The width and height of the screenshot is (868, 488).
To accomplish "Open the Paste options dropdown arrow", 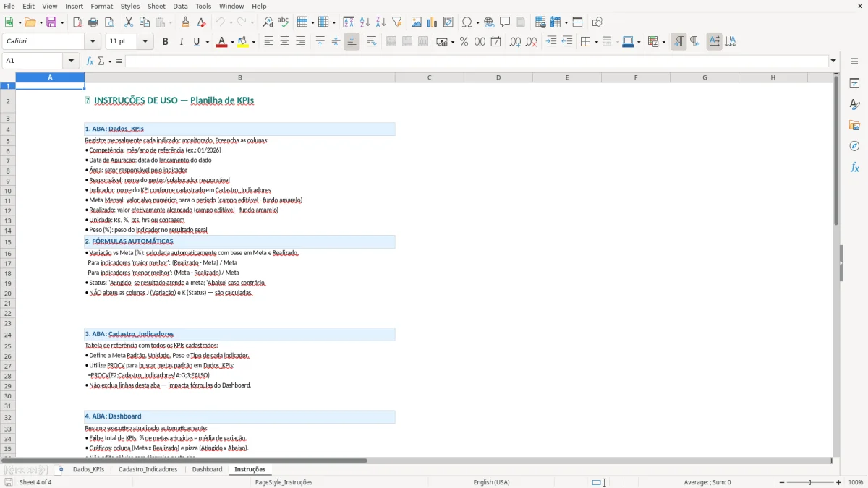I will pyautogui.click(x=171, y=22).
